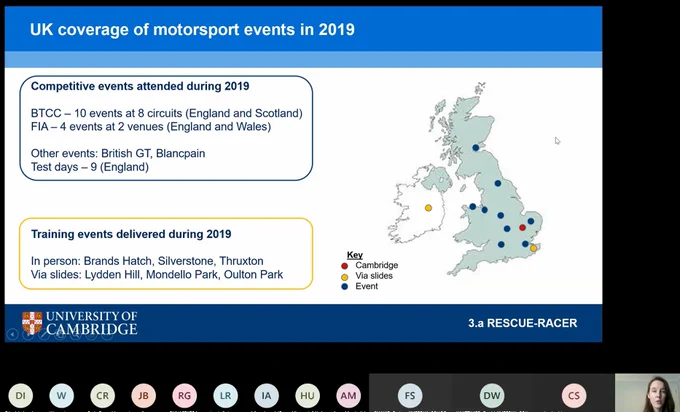
Task: Select participant avatar W
Action: coord(61,396)
